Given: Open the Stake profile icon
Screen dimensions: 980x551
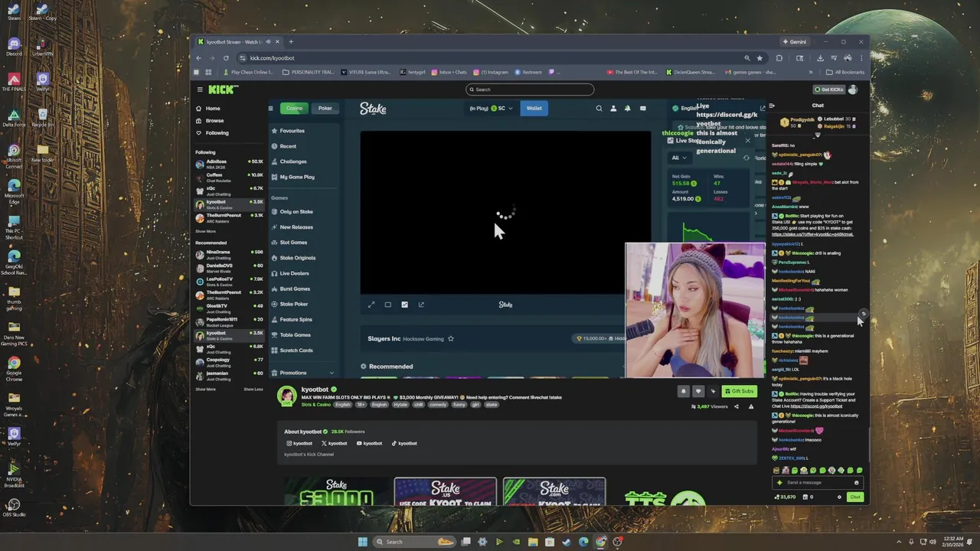Looking at the screenshot, I should 613,109.
